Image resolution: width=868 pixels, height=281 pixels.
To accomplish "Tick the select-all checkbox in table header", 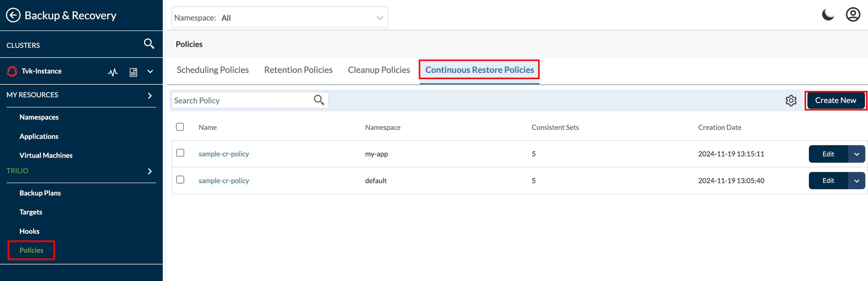I will tap(180, 127).
